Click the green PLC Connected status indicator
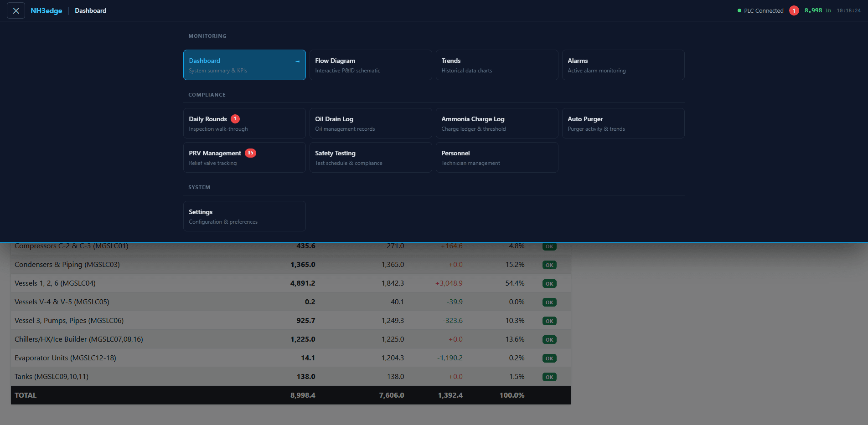 (760, 10)
